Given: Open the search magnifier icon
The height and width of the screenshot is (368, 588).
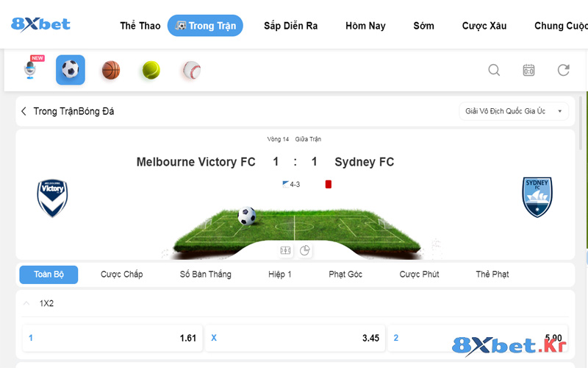Looking at the screenshot, I should tap(494, 70).
